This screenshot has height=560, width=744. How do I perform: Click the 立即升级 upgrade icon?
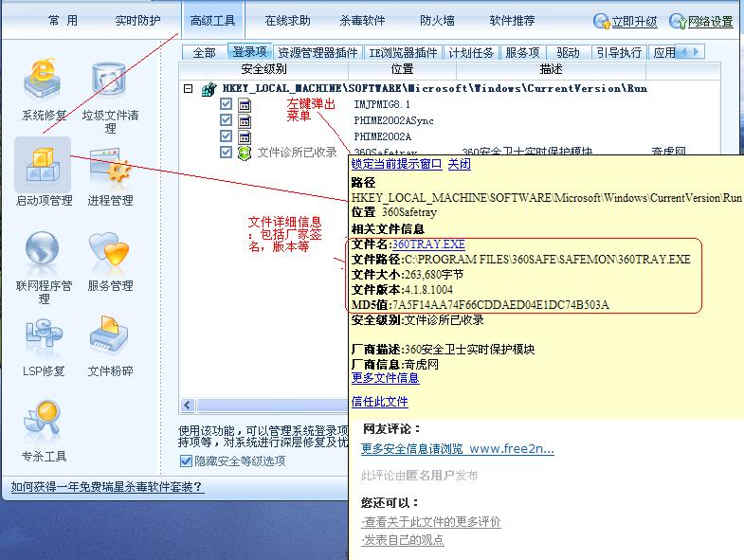[x=601, y=22]
